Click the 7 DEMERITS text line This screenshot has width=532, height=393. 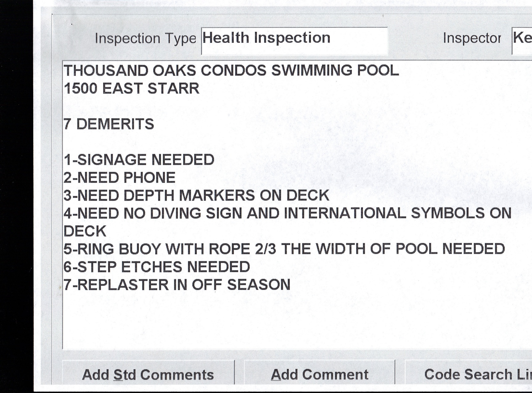point(109,124)
